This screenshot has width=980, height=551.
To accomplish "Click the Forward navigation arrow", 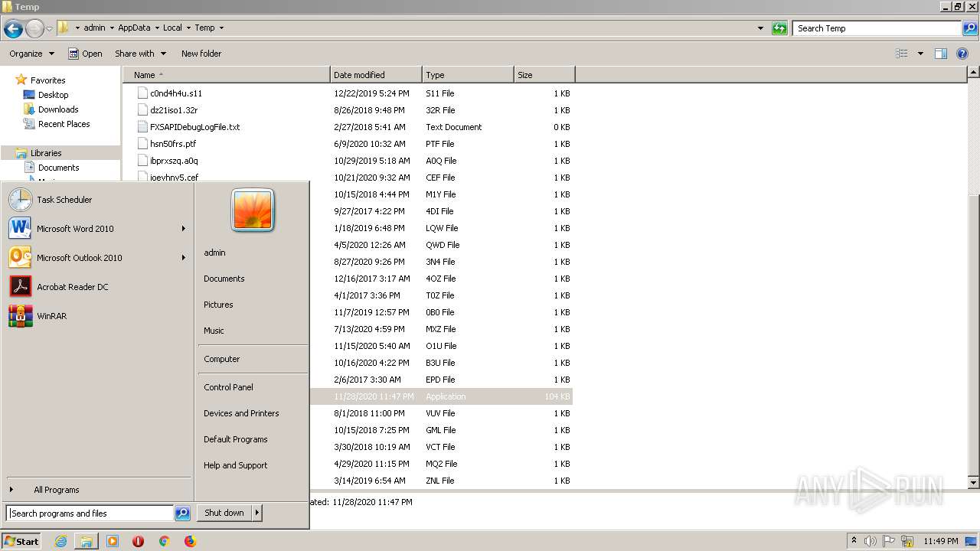I will point(34,28).
